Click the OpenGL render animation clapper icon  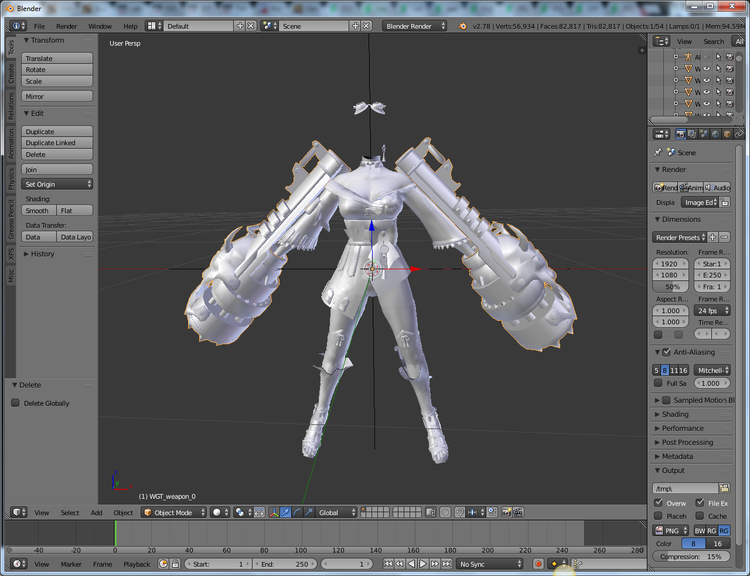pyautogui.click(x=518, y=512)
